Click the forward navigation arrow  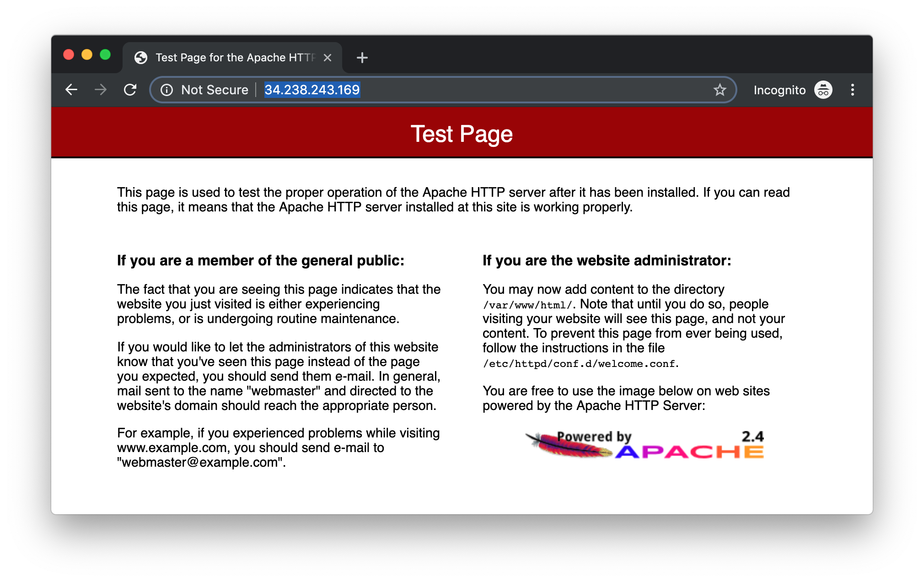tap(101, 90)
